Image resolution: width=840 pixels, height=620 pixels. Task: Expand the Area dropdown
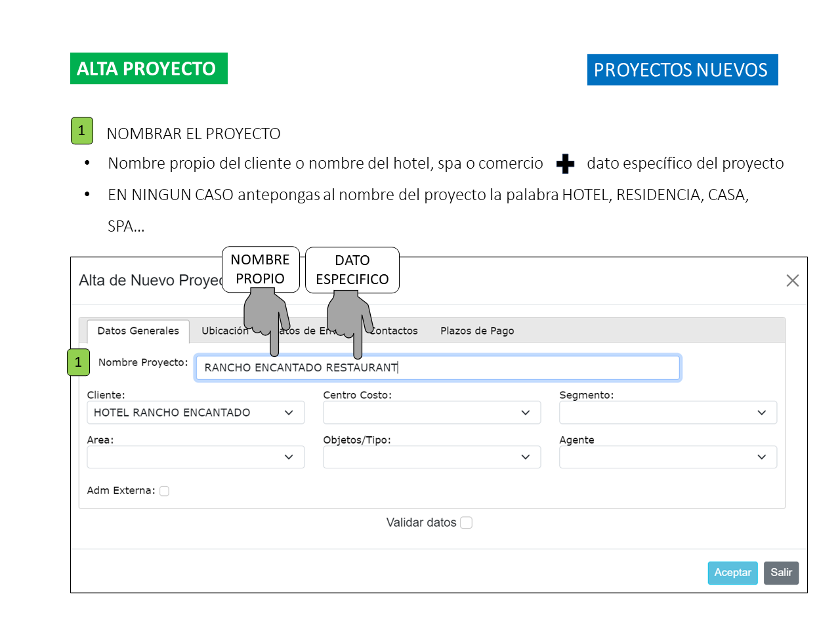click(196, 457)
